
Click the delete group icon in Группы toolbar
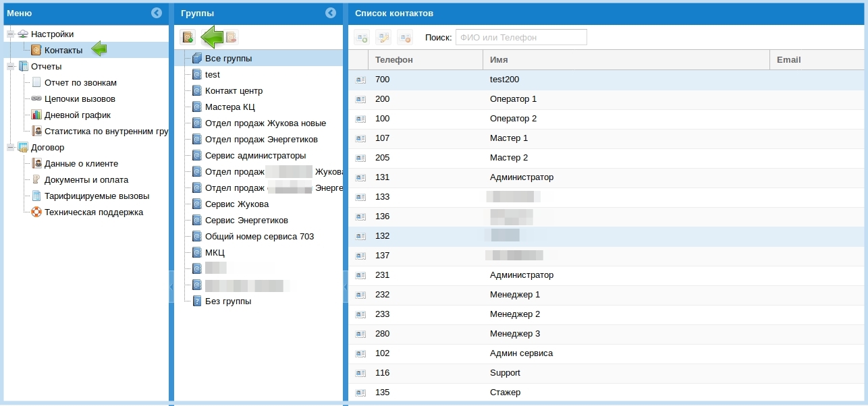[231, 37]
